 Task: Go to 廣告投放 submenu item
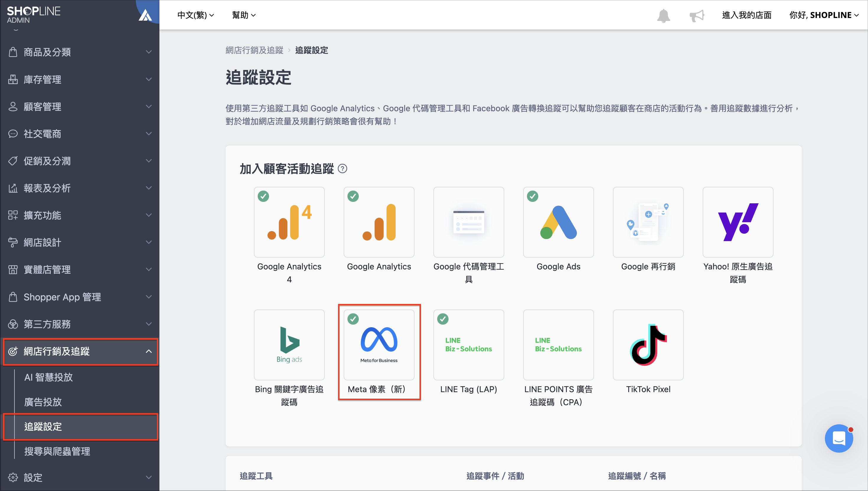coord(43,402)
